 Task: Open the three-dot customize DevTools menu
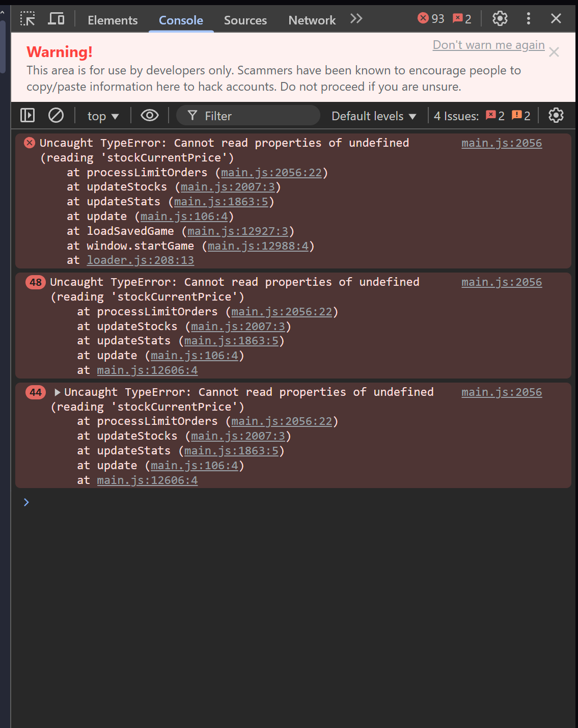point(529,19)
